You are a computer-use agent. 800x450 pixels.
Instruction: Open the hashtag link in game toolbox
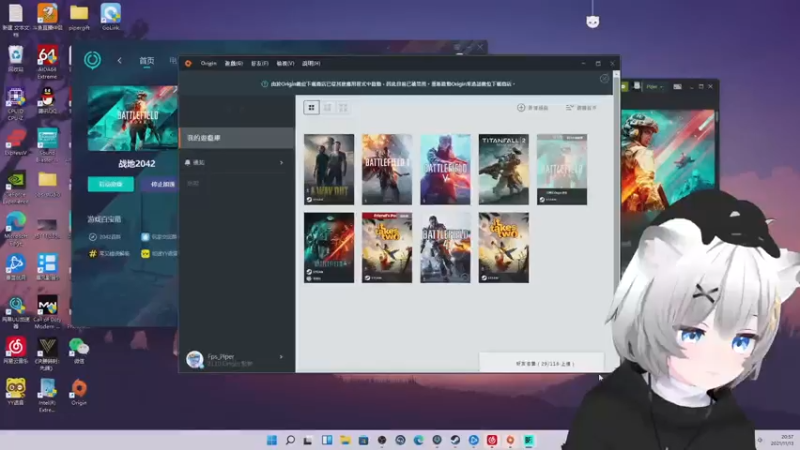109,253
